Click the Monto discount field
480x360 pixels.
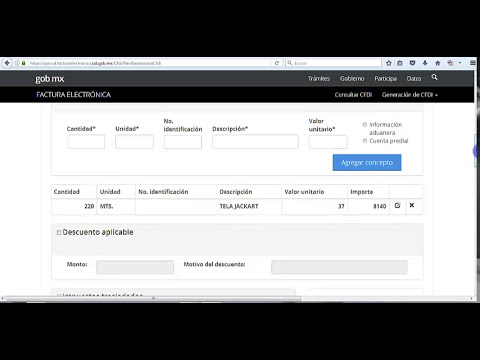(x=135, y=267)
